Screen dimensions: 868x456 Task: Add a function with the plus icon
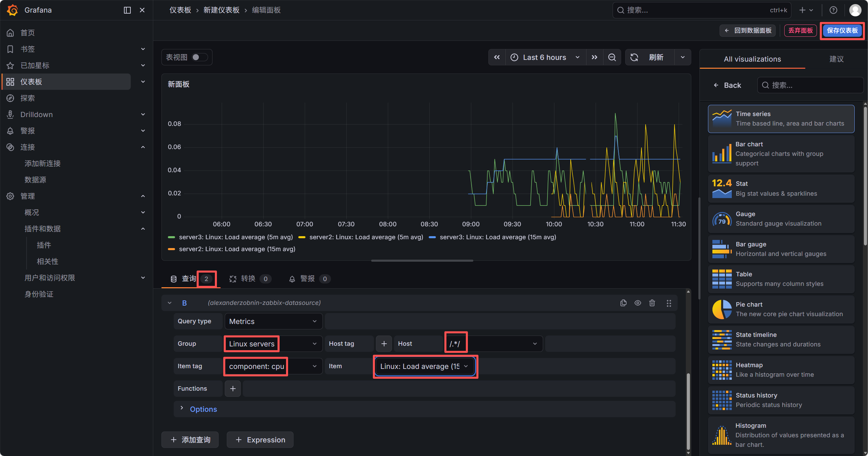click(233, 389)
